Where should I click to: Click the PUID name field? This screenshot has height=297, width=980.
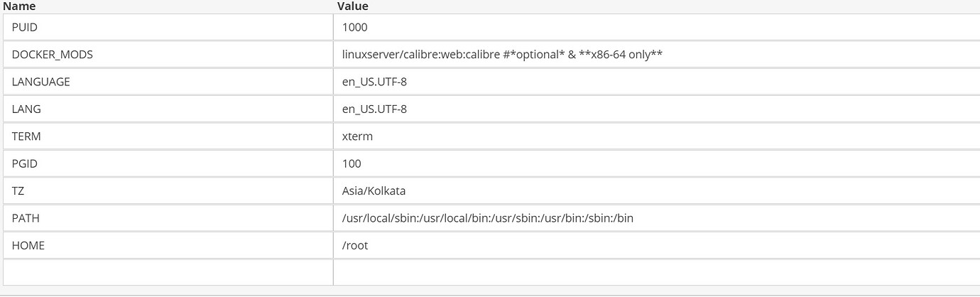click(x=168, y=27)
